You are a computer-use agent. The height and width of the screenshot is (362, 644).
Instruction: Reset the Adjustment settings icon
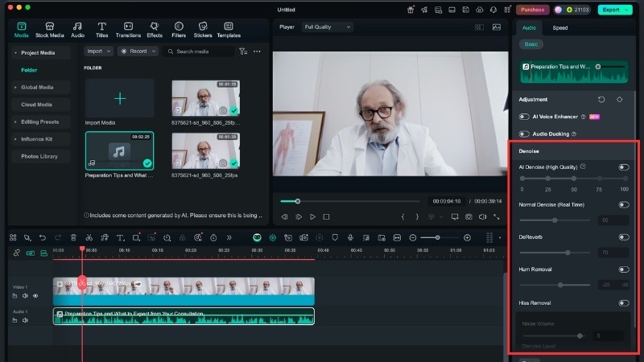click(601, 99)
